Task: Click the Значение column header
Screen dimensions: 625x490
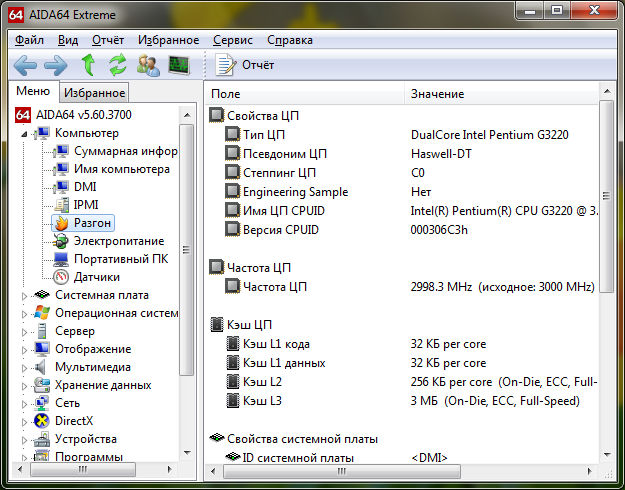Action: tap(501, 94)
